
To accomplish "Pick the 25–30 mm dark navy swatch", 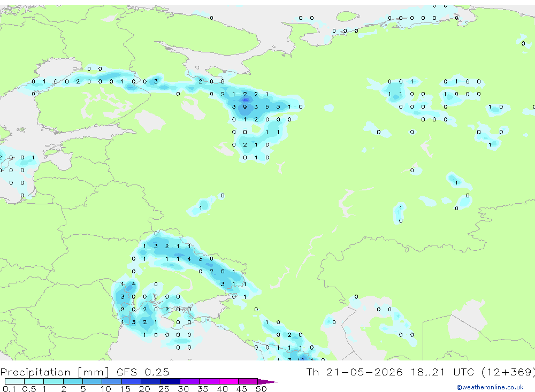I will [x=170, y=381].
